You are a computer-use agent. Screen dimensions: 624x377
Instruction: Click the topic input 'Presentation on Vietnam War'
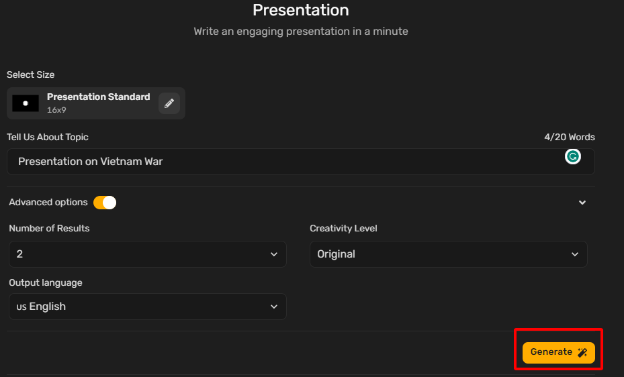pos(301,162)
